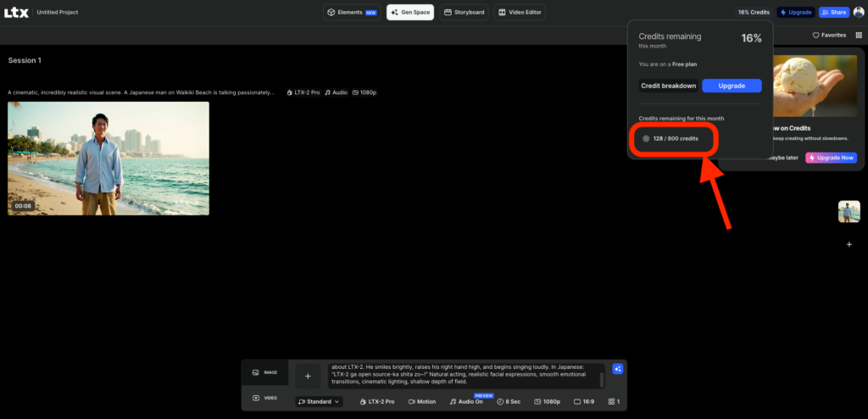Switch to the Storyboard tab

click(465, 12)
